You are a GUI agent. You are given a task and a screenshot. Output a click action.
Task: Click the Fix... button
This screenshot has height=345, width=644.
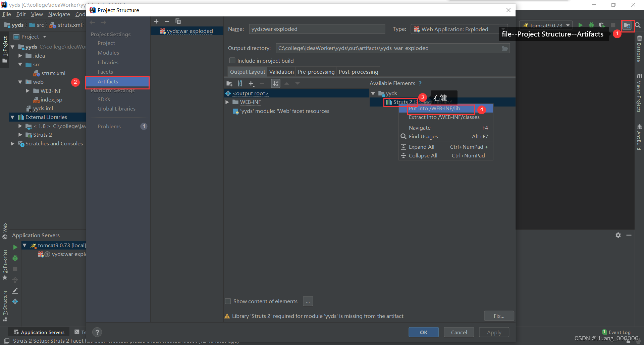[x=499, y=316]
